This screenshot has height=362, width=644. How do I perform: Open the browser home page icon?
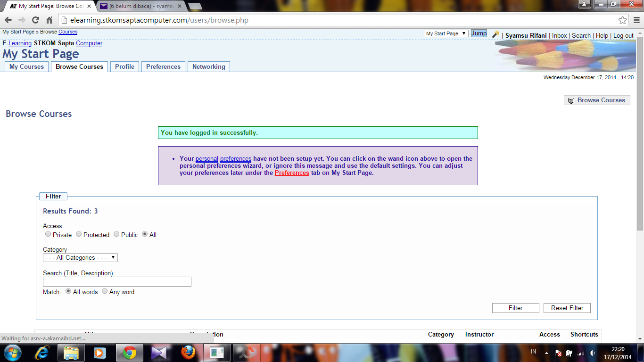[49, 20]
